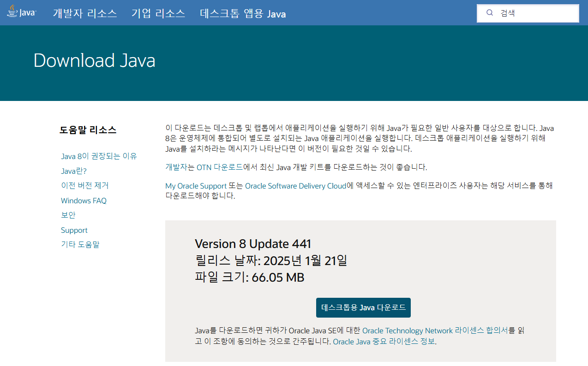Open the Windows FAQ link
588x366 pixels.
[x=84, y=201]
